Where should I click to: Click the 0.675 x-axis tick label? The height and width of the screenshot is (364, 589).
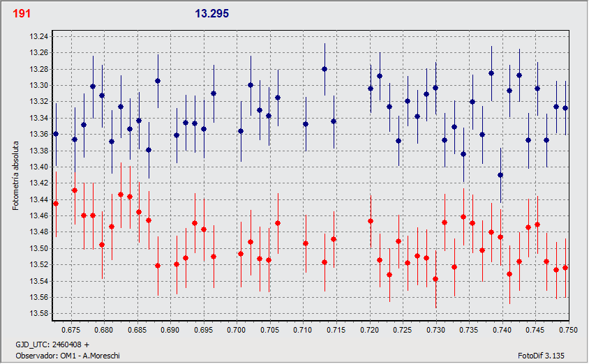pyautogui.click(x=70, y=331)
